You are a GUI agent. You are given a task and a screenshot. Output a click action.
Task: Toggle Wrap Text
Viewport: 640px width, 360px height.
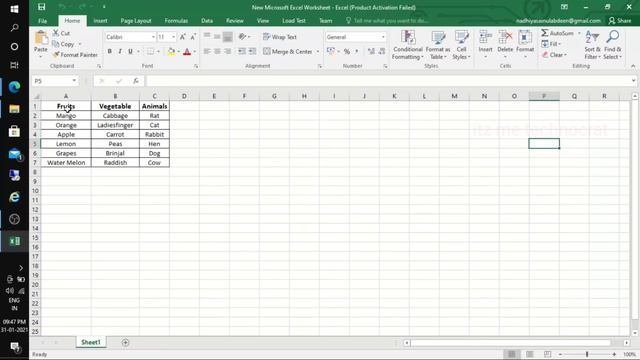tap(280, 37)
